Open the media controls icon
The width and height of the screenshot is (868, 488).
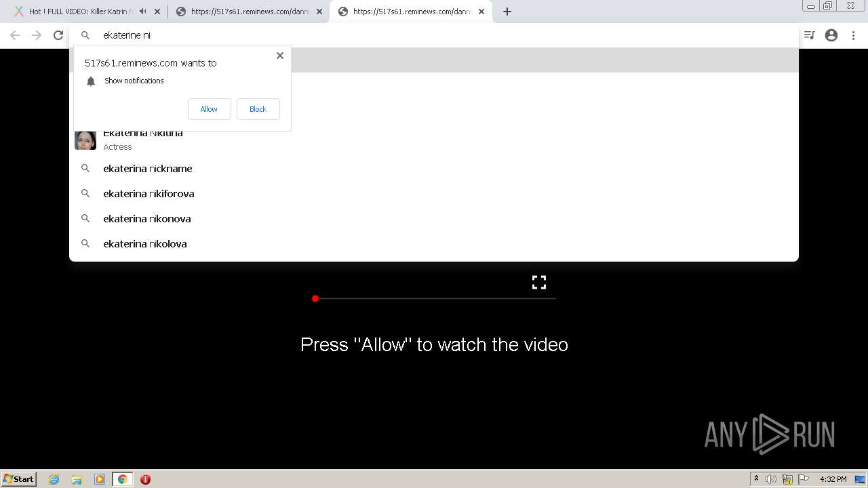(x=809, y=35)
